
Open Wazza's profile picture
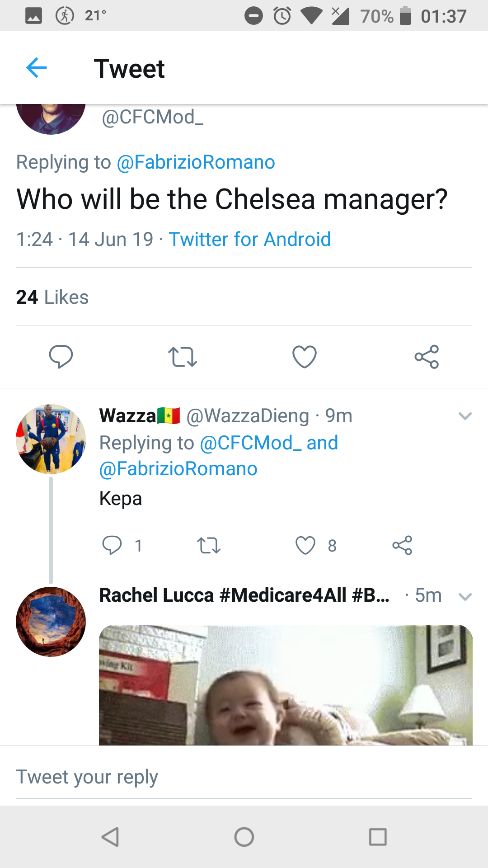click(x=51, y=439)
